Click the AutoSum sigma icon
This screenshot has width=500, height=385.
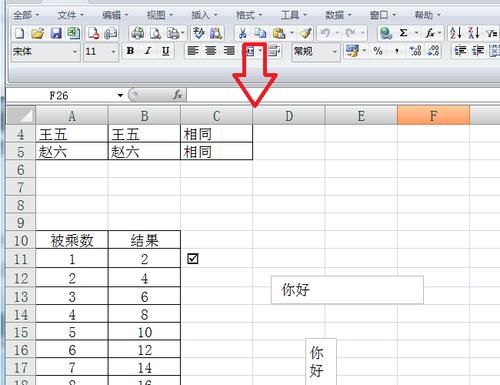coord(403,33)
